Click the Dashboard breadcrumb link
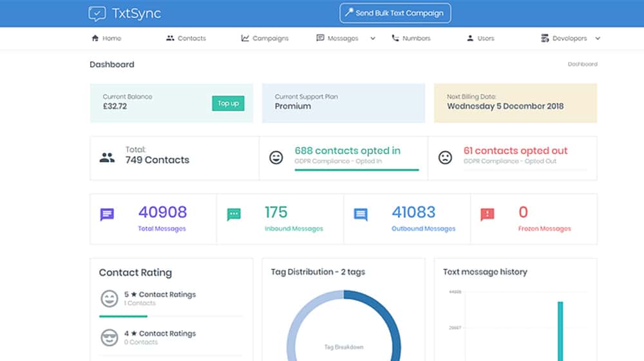This screenshot has width=644, height=361. click(x=582, y=64)
